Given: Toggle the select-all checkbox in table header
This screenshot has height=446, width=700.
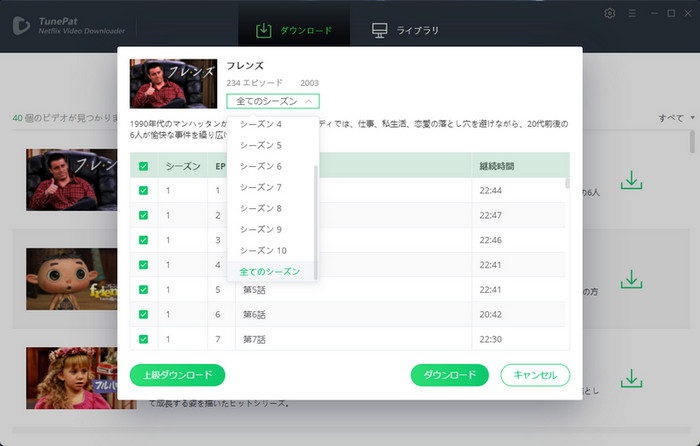Looking at the screenshot, I should coord(143,166).
